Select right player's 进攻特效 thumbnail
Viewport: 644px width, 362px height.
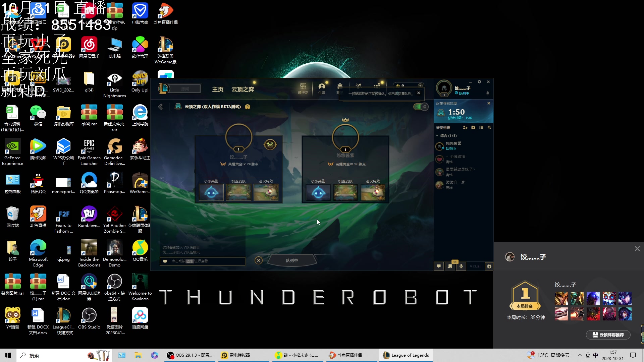pyautogui.click(x=373, y=192)
